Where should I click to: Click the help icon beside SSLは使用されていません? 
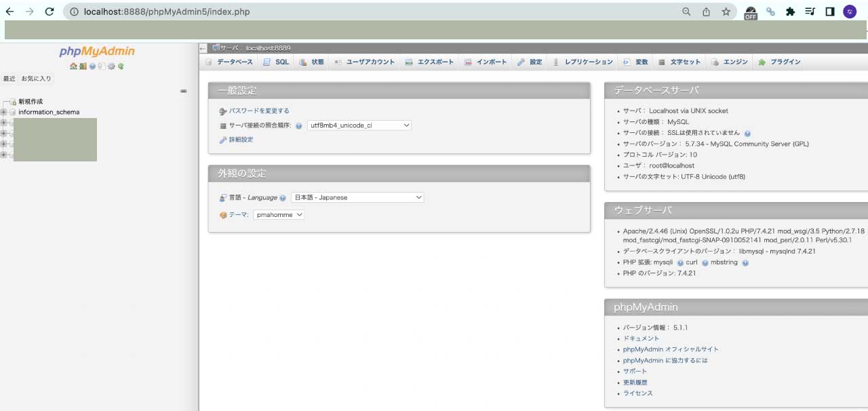(747, 134)
